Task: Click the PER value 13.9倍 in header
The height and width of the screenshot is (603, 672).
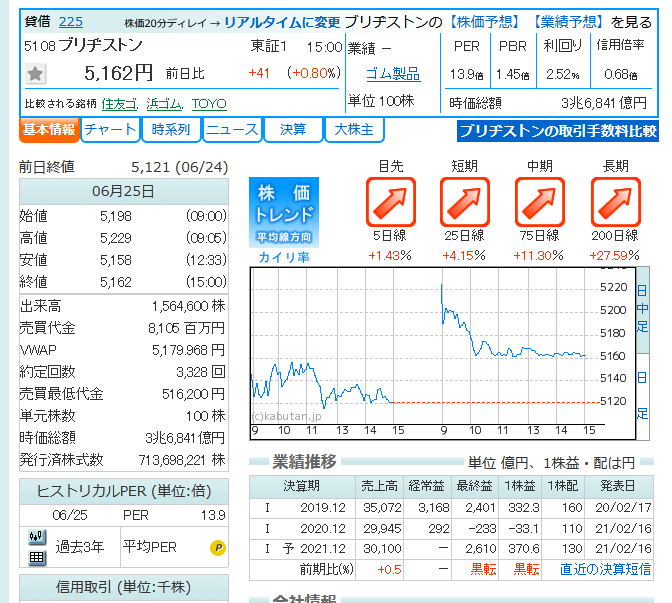Action: pos(467,75)
